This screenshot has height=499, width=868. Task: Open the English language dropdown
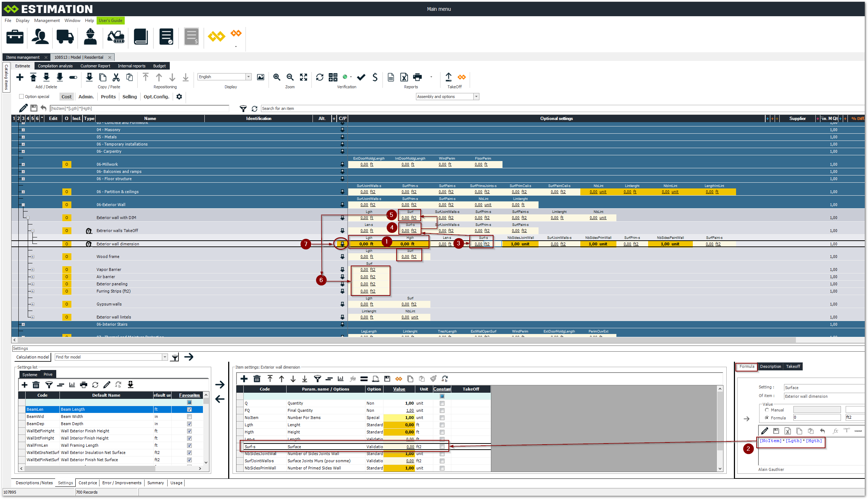click(248, 77)
